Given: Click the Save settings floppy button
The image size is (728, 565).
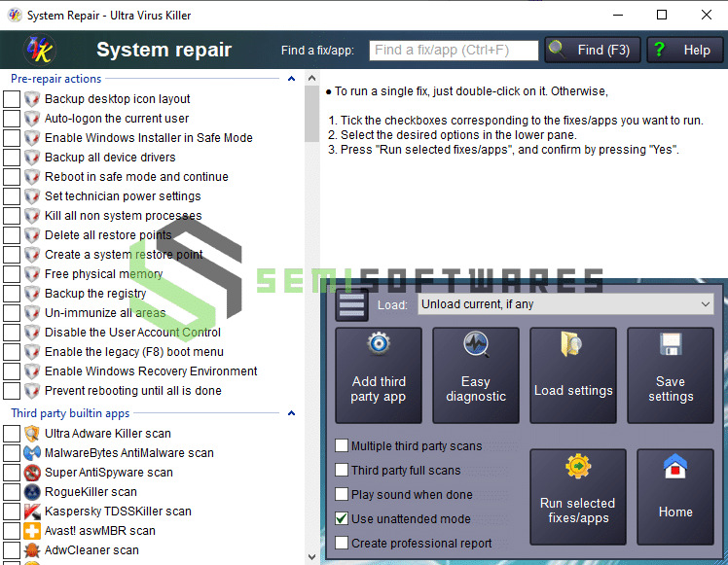Looking at the screenshot, I should pos(671,375).
